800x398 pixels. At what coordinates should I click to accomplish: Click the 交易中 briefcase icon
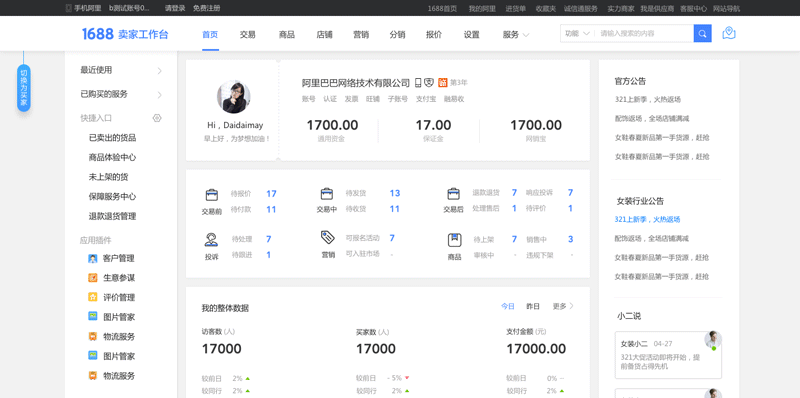pos(327,194)
